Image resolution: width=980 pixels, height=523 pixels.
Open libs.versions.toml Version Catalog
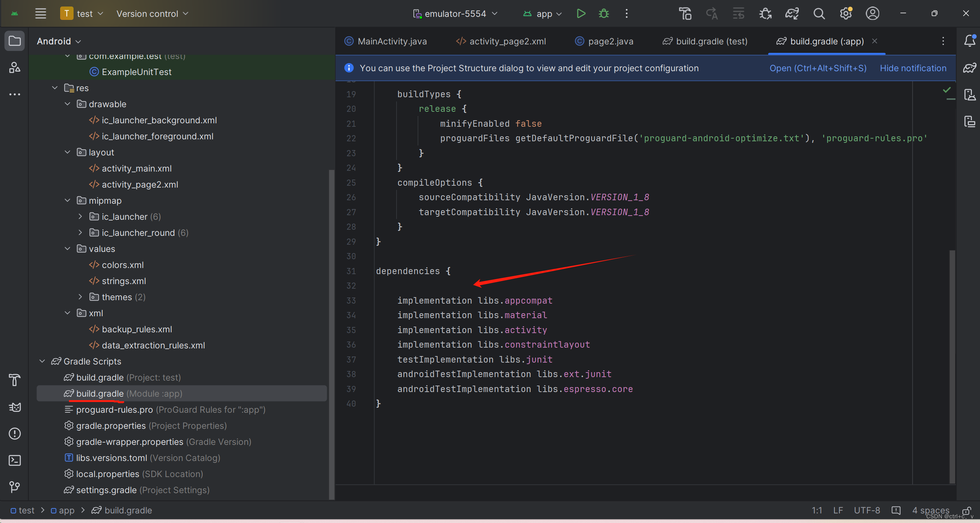(x=148, y=458)
